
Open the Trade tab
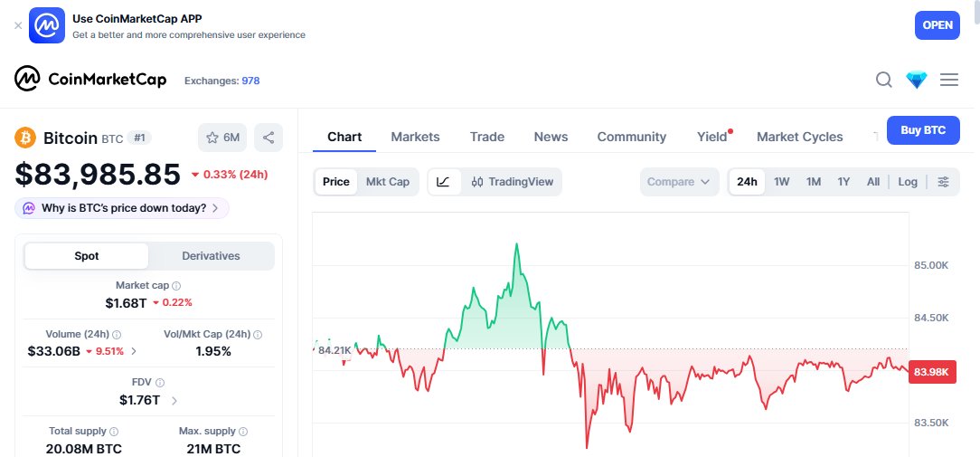(x=487, y=137)
